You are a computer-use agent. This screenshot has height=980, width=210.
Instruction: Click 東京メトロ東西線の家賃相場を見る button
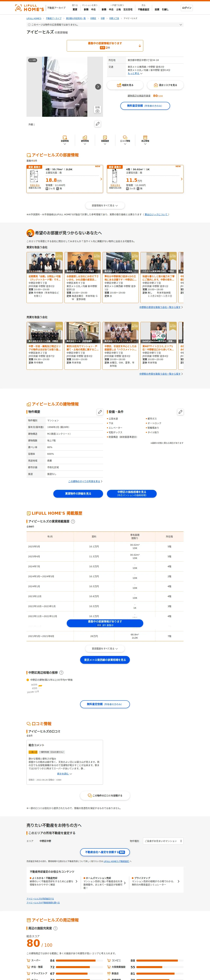tap(105, 660)
